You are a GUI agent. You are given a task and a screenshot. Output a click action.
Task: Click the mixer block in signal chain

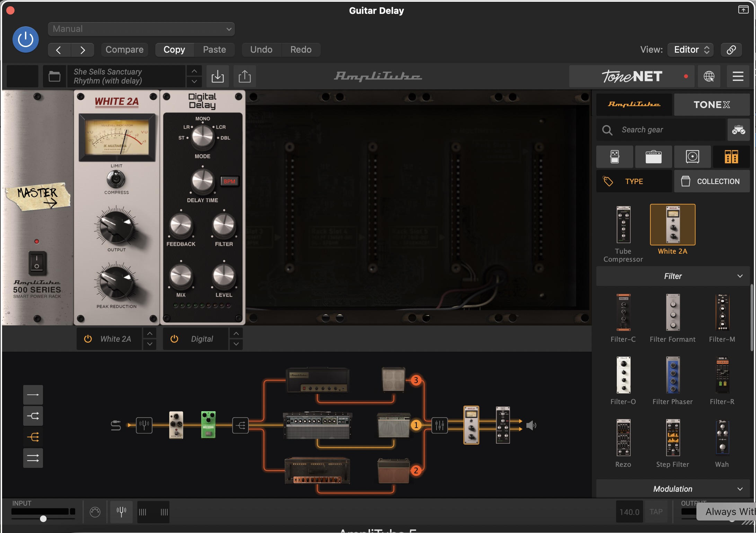point(439,425)
